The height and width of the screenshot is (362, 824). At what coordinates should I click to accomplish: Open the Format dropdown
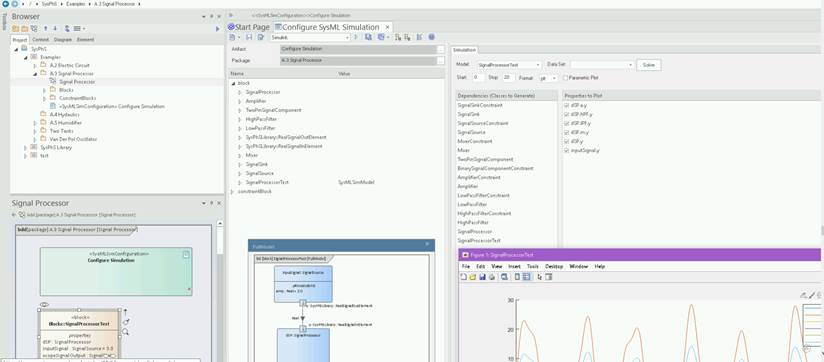coord(548,78)
